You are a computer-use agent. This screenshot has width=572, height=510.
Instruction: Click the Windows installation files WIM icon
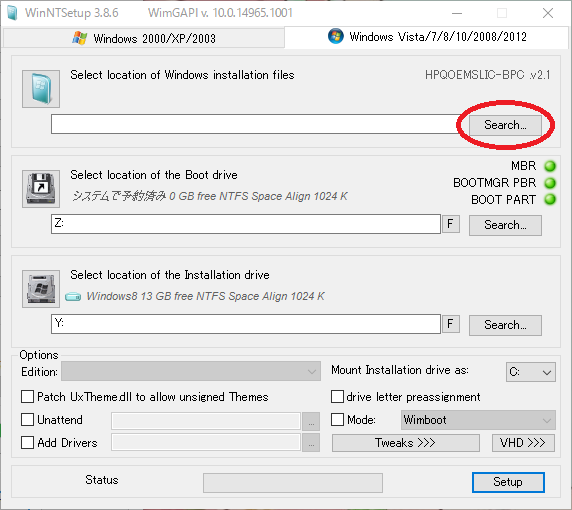click(x=41, y=89)
